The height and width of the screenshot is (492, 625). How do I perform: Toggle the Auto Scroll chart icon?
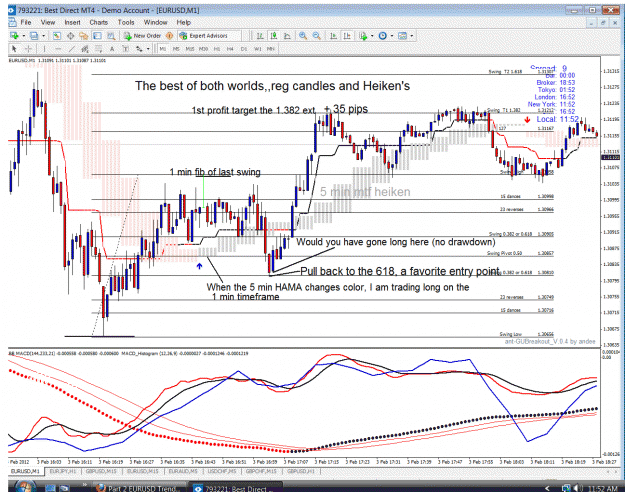coord(334,36)
